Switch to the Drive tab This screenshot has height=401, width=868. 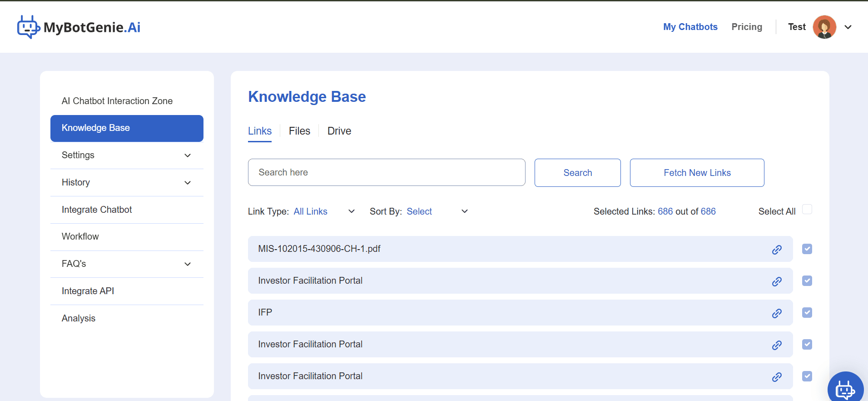[x=339, y=131]
